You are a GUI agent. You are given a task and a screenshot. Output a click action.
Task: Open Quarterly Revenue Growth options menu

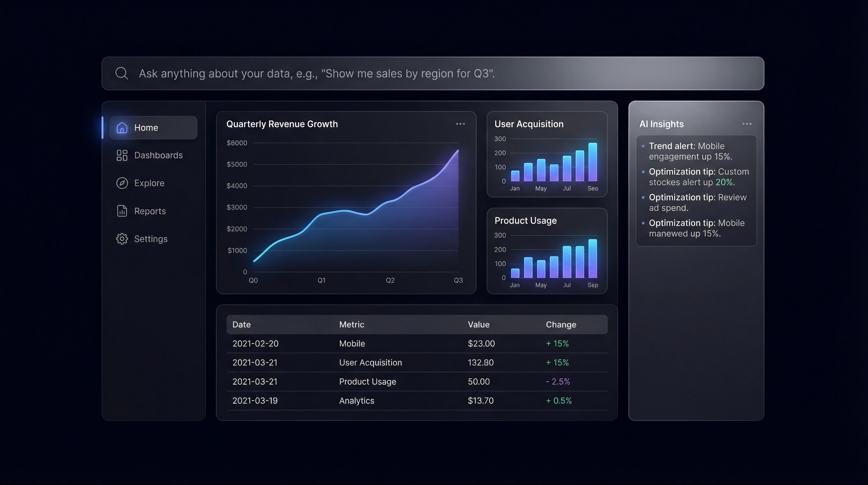pyautogui.click(x=460, y=124)
